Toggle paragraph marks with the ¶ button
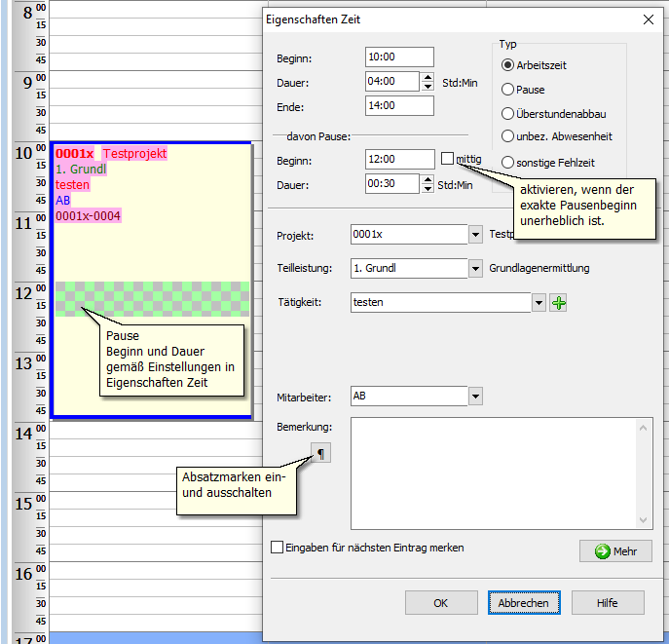 (320, 452)
